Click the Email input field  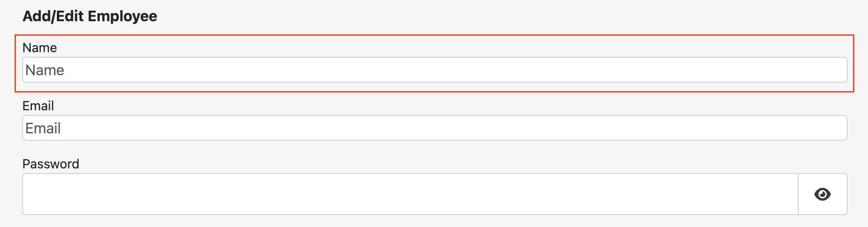coord(434,128)
